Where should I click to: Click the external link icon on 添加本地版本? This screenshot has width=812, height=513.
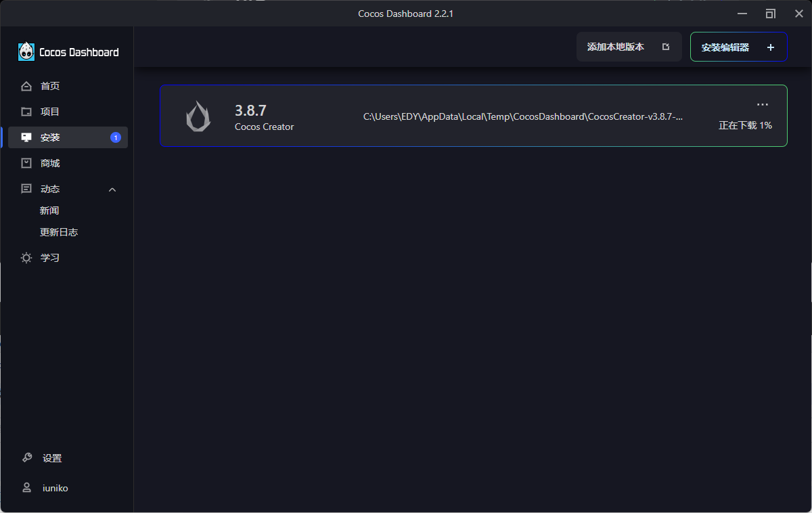click(x=666, y=47)
